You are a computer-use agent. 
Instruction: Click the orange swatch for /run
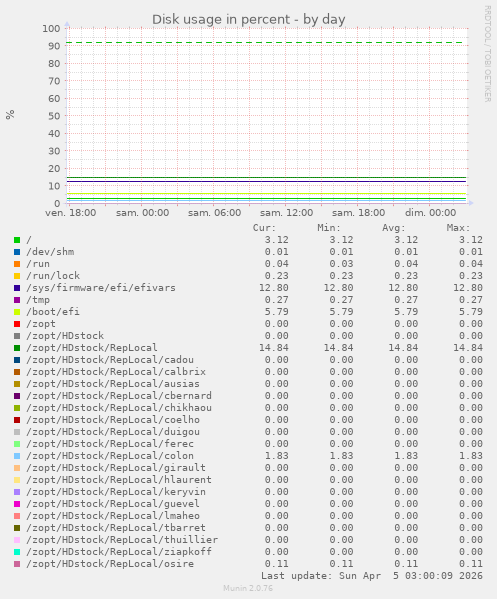click(x=17, y=264)
